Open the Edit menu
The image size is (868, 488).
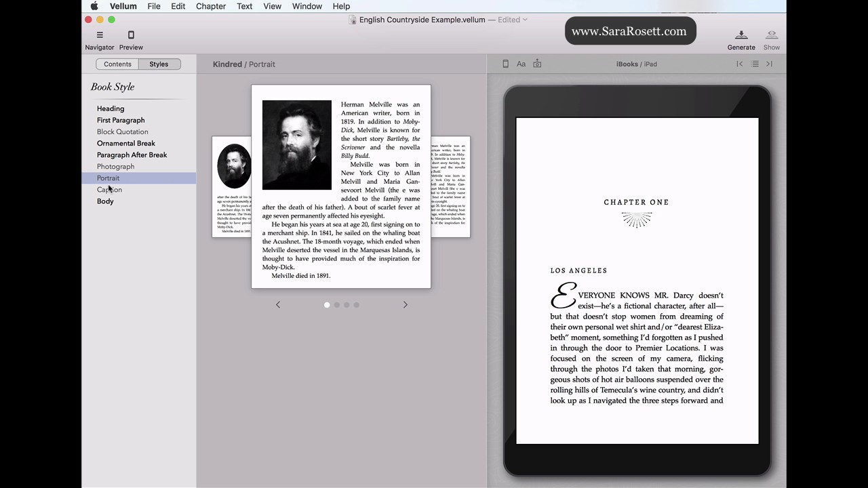[x=178, y=6]
